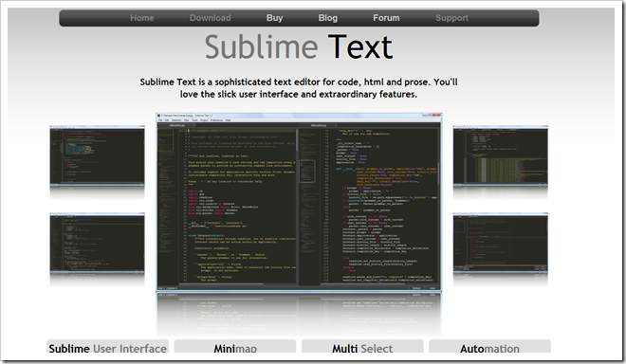Viewport: 626px width, 364px height.
Task: Open the lower-left screenshot thumbnail
Action: click(97, 243)
